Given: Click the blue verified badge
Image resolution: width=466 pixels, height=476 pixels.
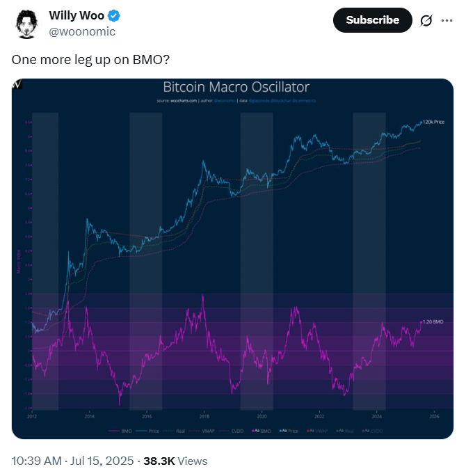Looking at the screenshot, I should [114, 15].
